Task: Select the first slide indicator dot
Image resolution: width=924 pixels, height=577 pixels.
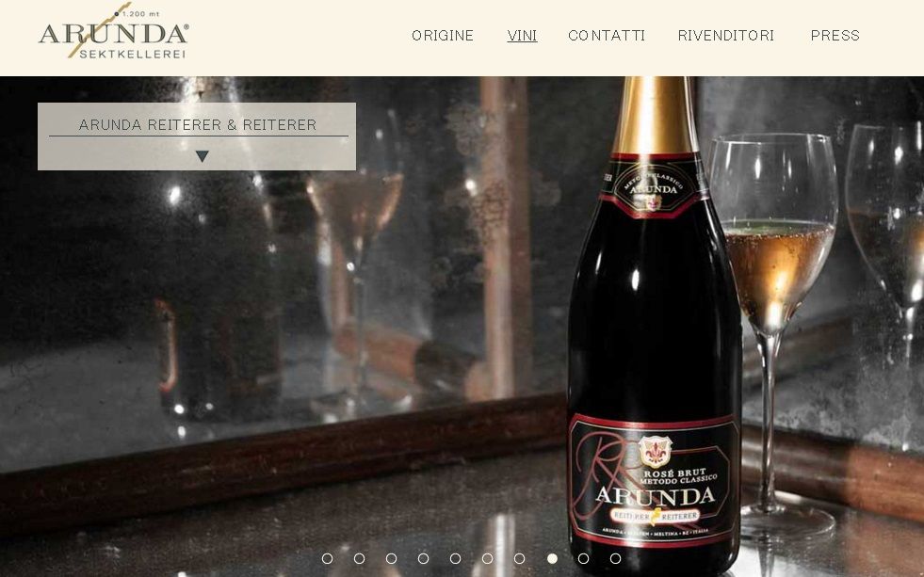Action: tap(327, 558)
